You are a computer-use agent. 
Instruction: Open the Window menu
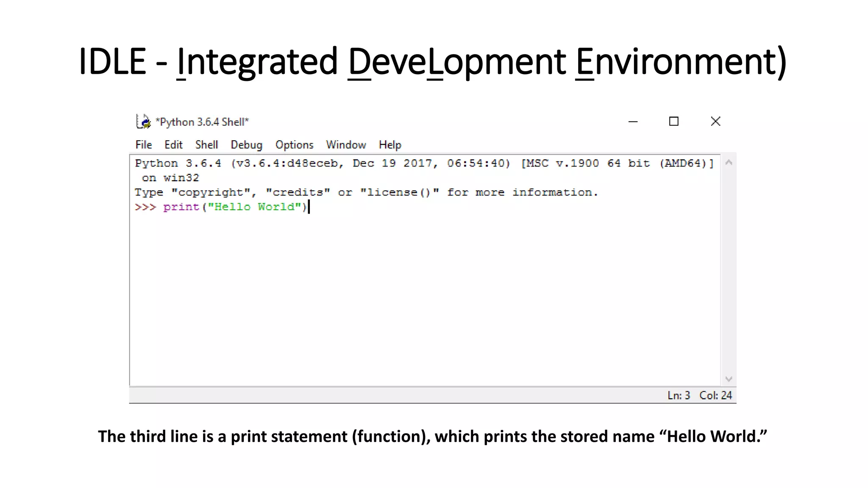click(x=346, y=145)
